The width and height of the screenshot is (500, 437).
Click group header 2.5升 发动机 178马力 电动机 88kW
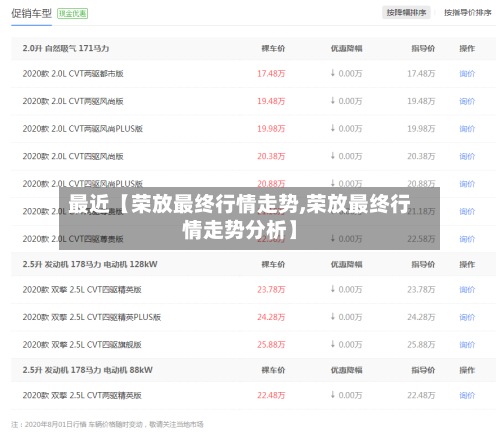coord(88,370)
